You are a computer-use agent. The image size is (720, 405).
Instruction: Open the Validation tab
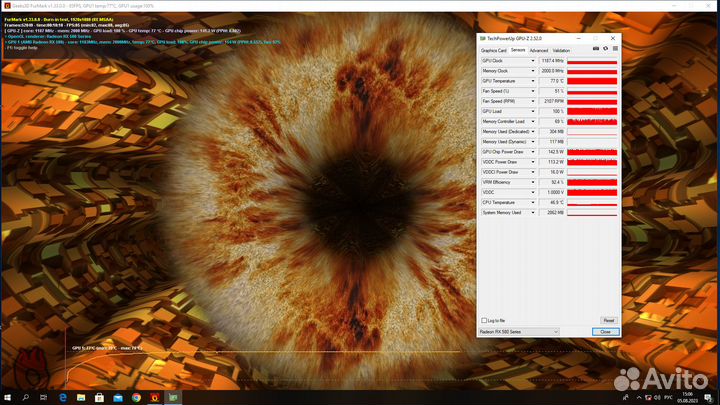pyautogui.click(x=561, y=49)
